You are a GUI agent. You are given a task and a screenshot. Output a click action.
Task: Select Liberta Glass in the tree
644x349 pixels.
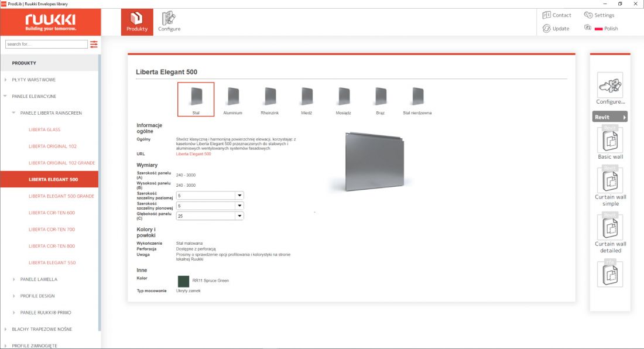[x=44, y=130]
